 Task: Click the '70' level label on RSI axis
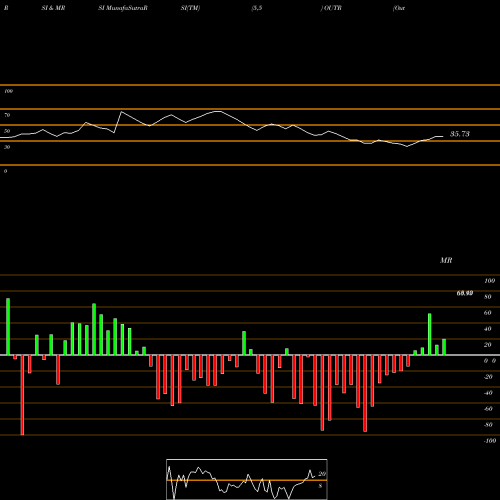[7, 115]
